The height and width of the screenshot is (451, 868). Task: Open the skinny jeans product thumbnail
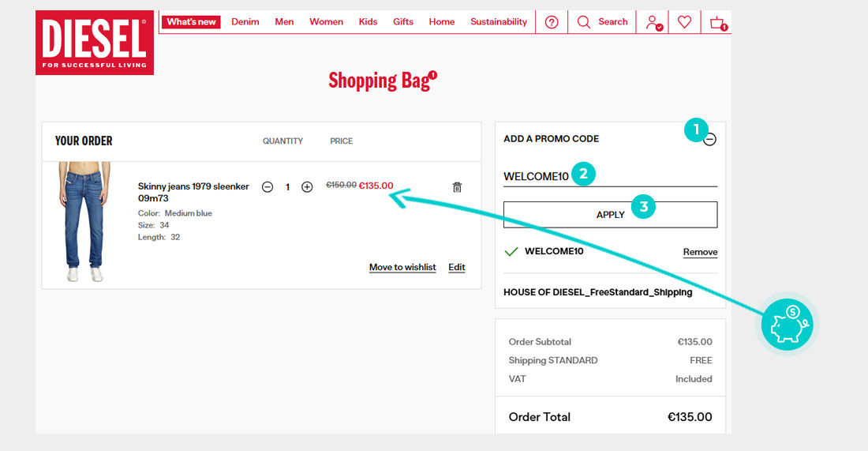click(84, 222)
